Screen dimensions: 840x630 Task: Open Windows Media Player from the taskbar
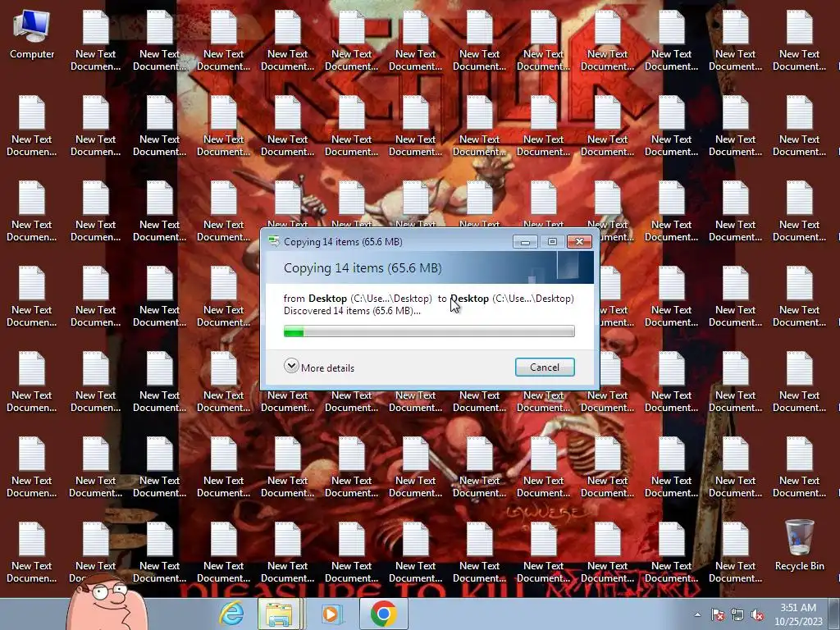tap(331, 614)
